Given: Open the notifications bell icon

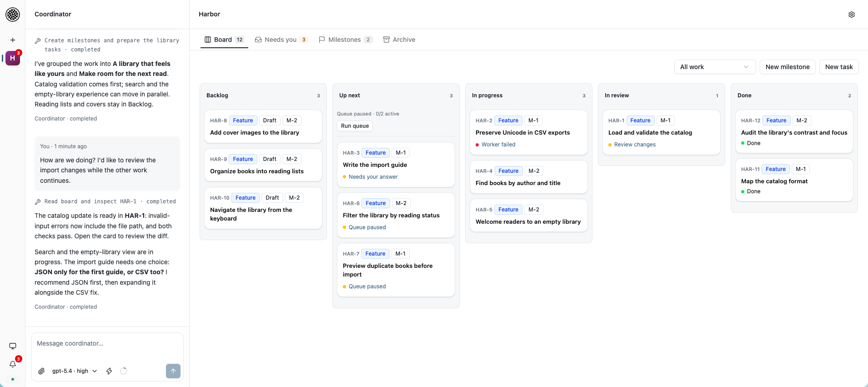Looking at the screenshot, I should (x=13, y=364).
